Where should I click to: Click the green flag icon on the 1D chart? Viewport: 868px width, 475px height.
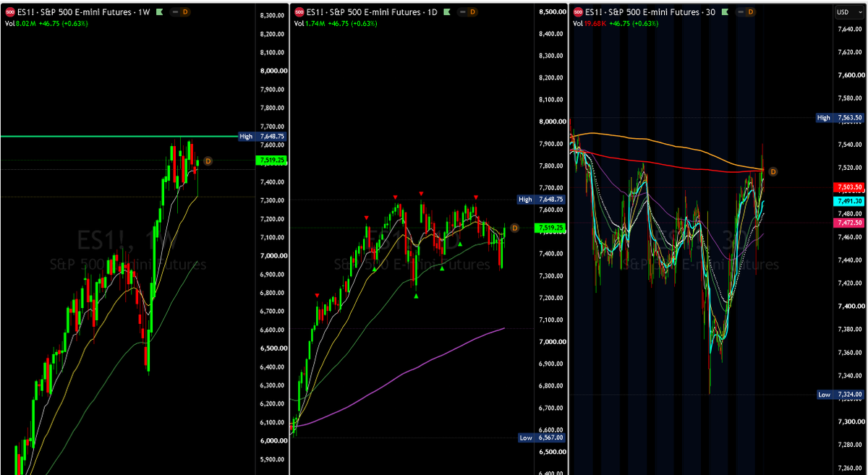point(448,12)
